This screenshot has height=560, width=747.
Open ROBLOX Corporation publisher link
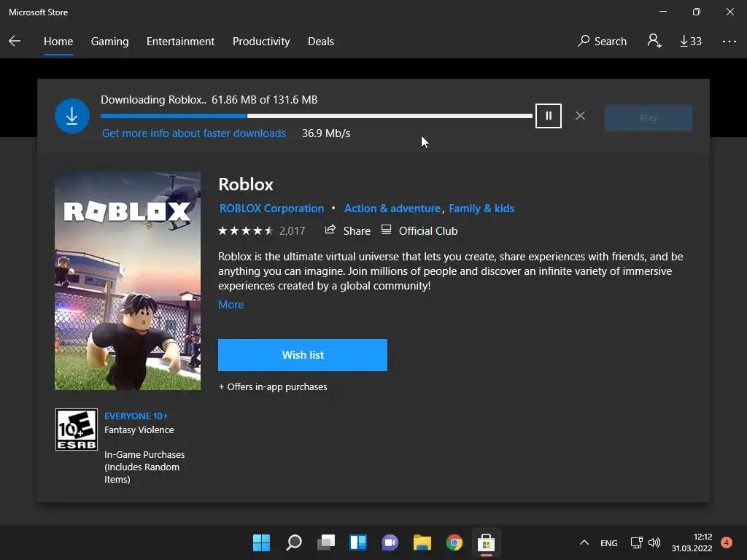[x=271, y=209]
